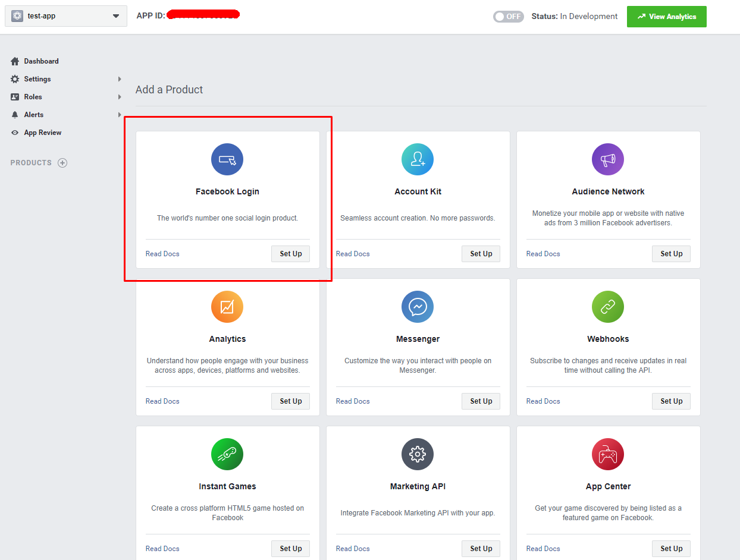Click the Messenger bubble icon

[418, 307]
